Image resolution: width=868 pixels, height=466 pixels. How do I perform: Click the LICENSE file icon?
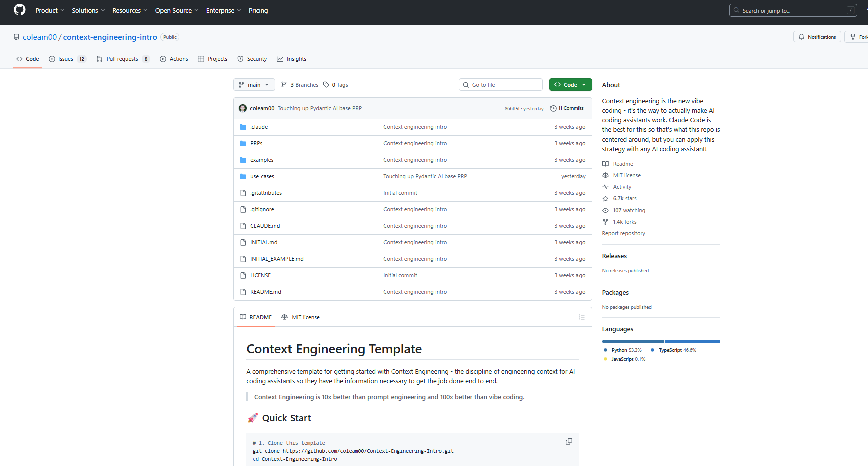coord(243,275)
